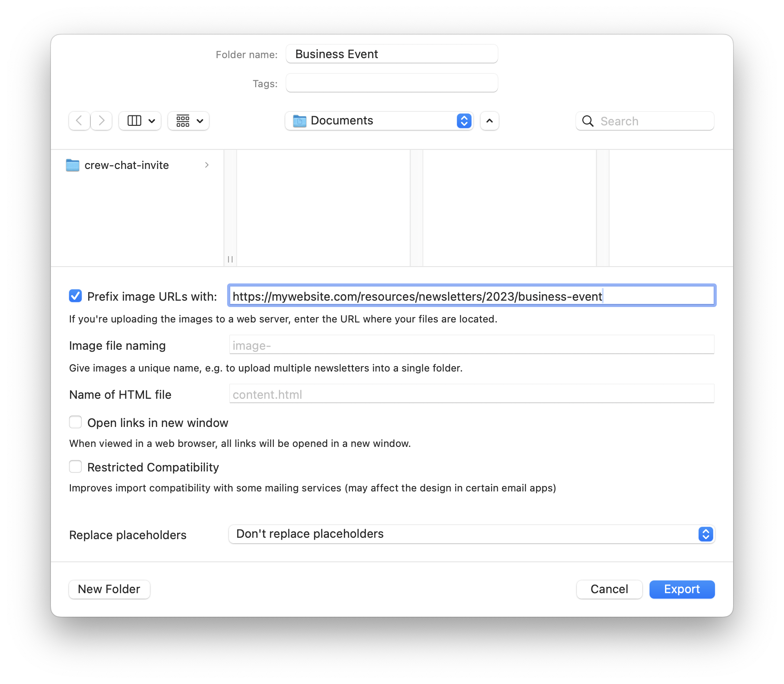Click the Export button

pos(681,589)
